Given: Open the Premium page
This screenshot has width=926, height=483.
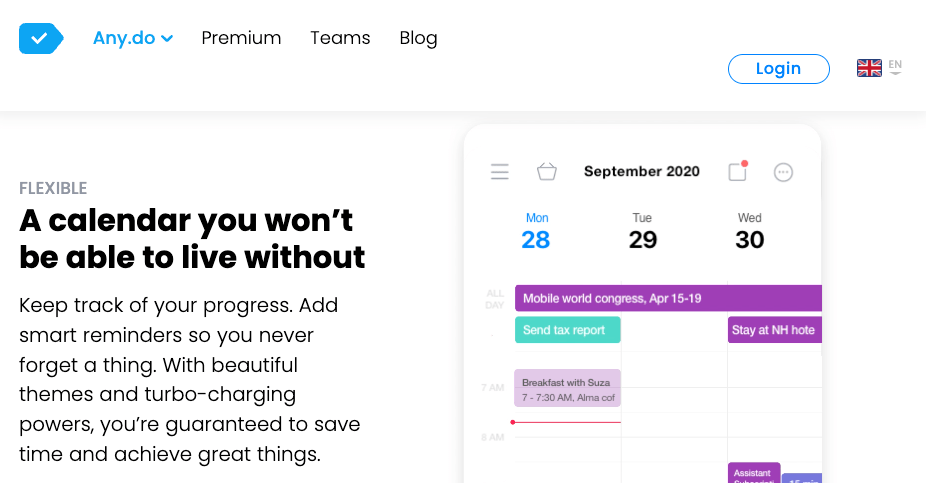Looking at the screenshot, I should [x=241, y=38].
